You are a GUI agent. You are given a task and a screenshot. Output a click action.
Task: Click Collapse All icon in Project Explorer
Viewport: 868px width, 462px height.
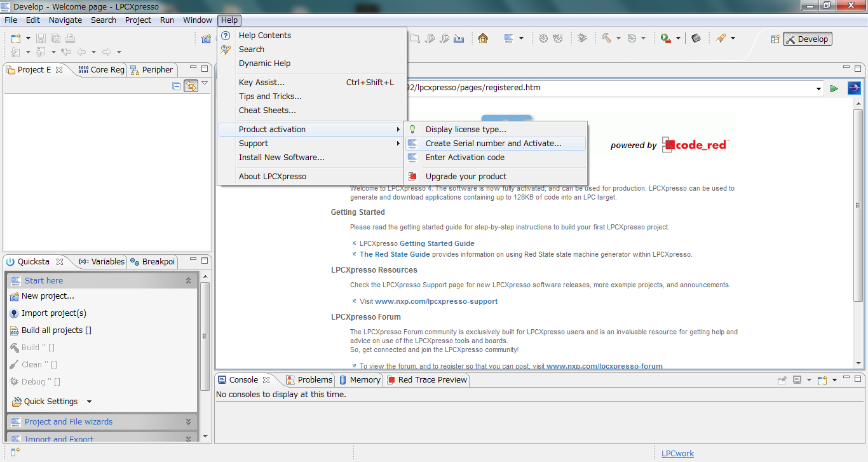pyautogui.click(x=177, y=86)
